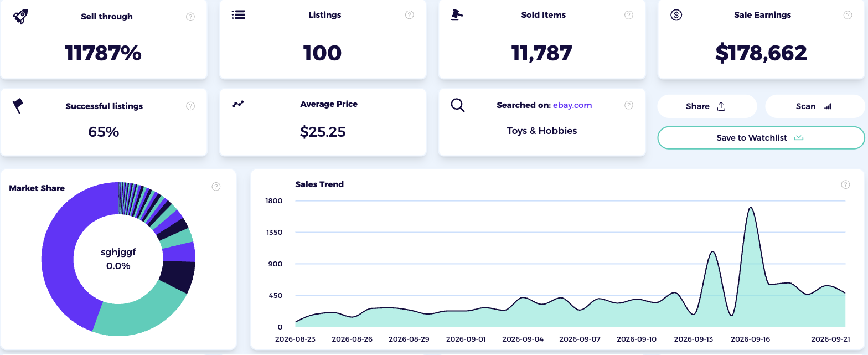868x355 pixels.
Task: Click the Market Share title
Action: (37, 188)
